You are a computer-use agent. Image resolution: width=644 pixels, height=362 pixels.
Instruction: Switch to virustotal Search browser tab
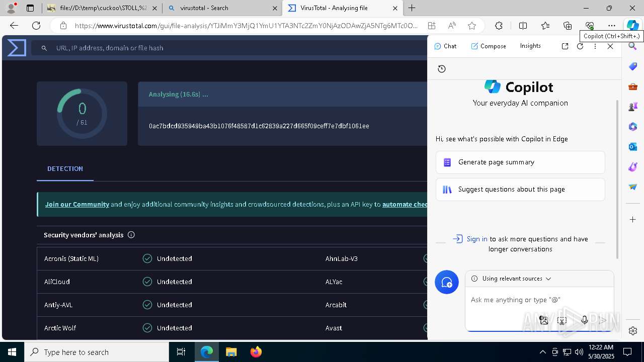(x=223, y=8)
